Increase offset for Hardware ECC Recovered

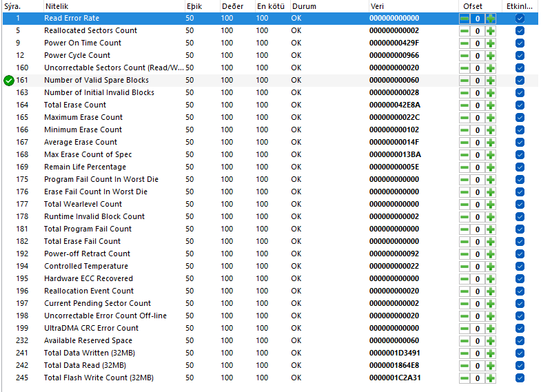point(490,279)
